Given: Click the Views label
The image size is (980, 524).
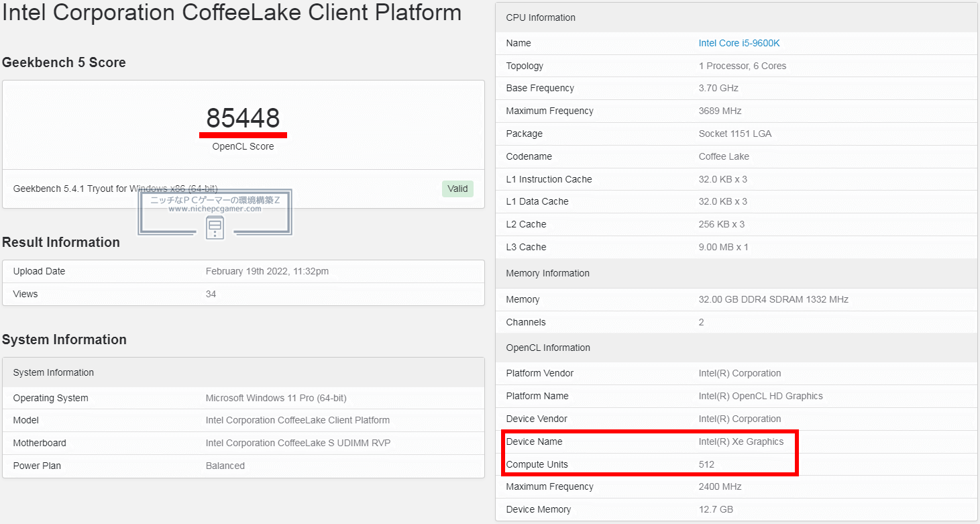Looking at the screenshot, I should pyautogui.click(x=25, y=294).
